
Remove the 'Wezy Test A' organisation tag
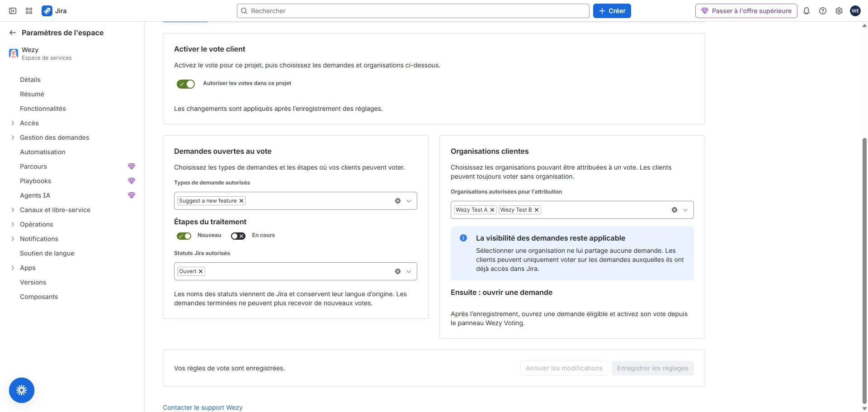pos(492,210)
